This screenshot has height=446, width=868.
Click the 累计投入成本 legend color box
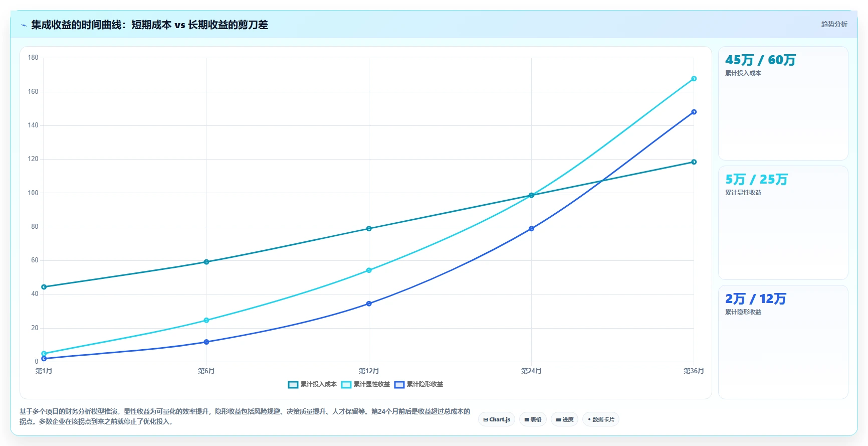(293, 385)
